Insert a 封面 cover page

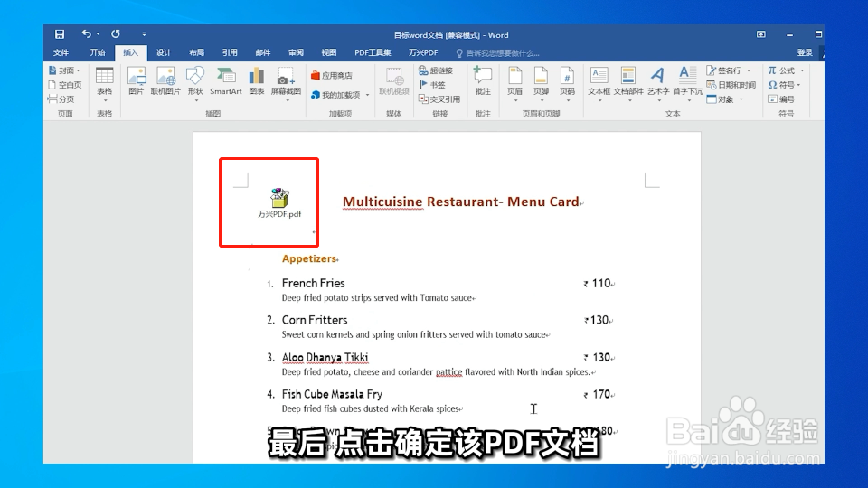[x=65, y=70]
